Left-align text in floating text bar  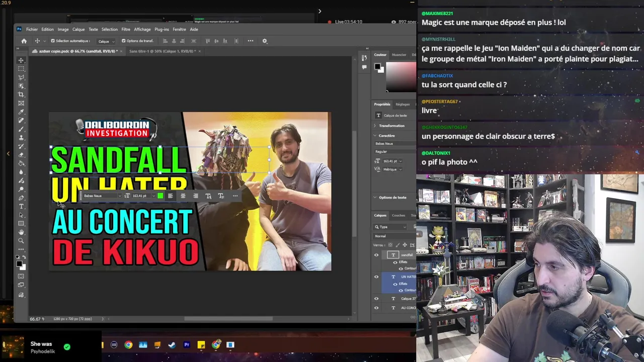click(x=170, y=196)
